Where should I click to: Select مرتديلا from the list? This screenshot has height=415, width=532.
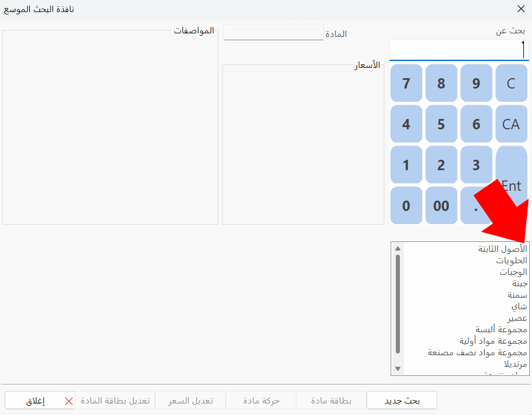tap(515, 364)
